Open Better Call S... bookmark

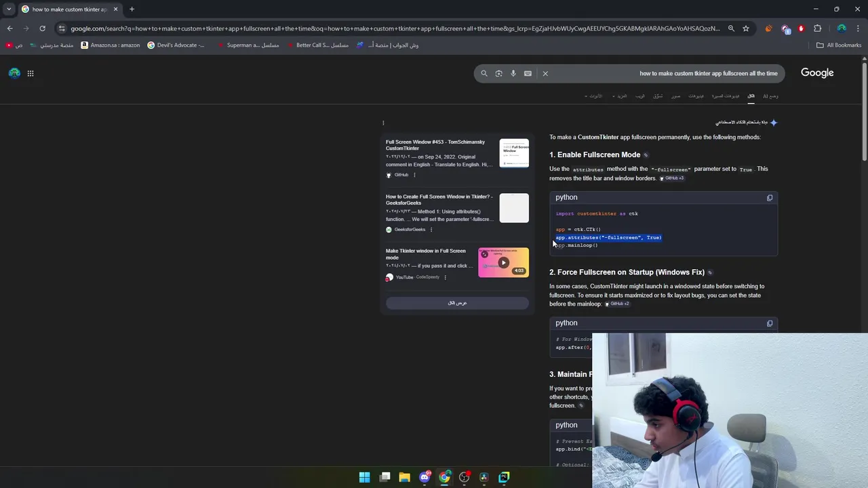[x=317, y=45]
